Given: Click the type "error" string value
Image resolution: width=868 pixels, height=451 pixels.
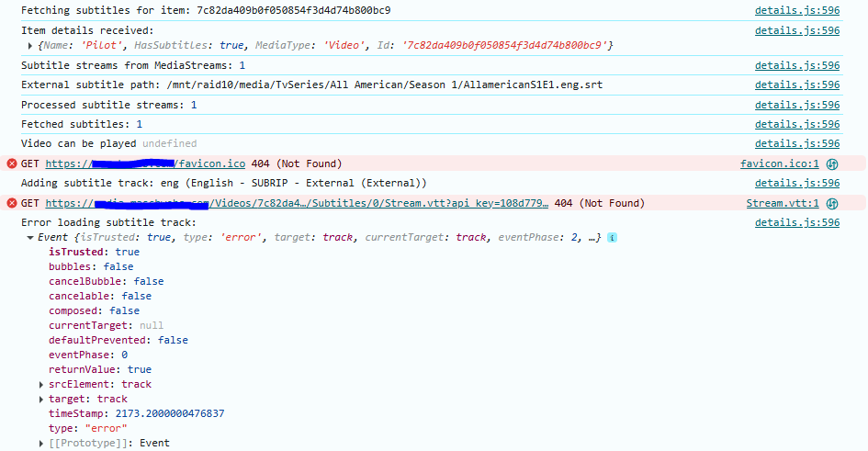Looking at the screenshot, I should pos(106,428).
